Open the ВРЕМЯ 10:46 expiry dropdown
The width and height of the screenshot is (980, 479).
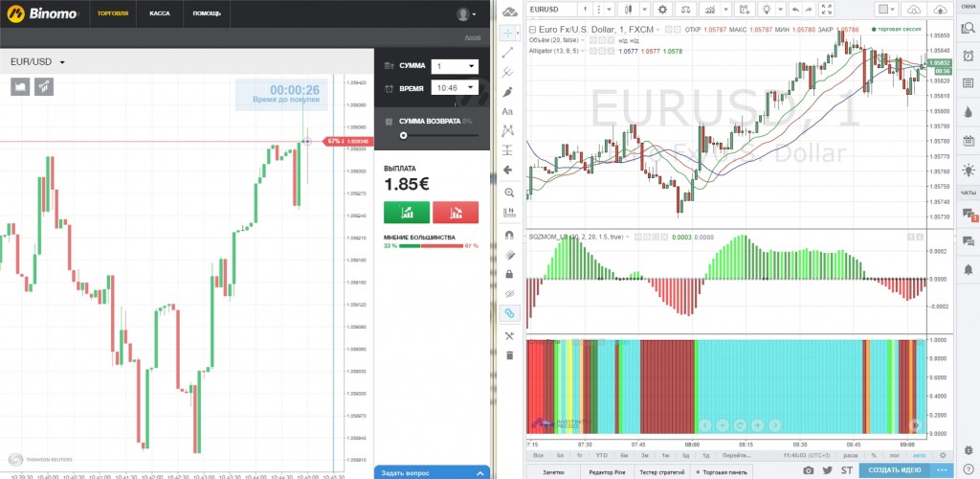455,87
